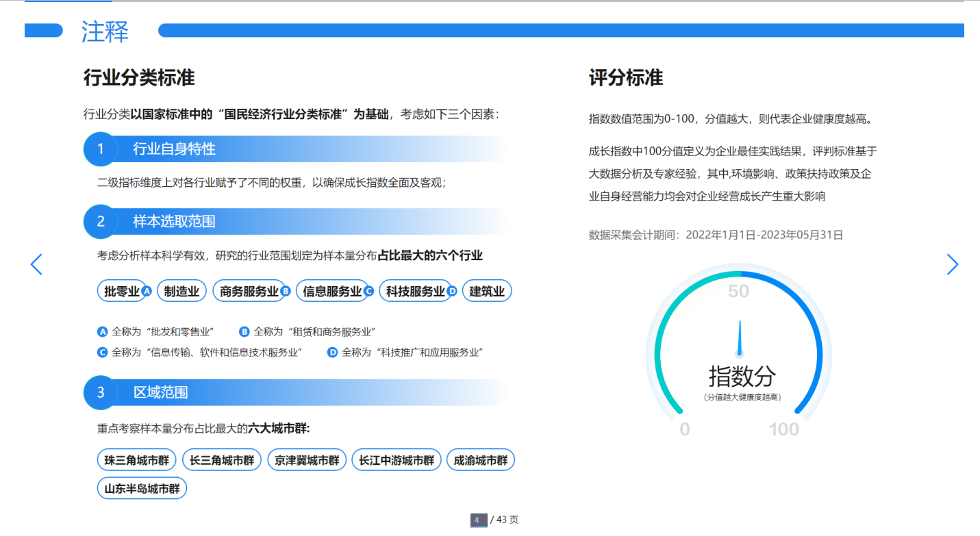
Task: Click the 行业分类标准 heading
Action: 139,78
